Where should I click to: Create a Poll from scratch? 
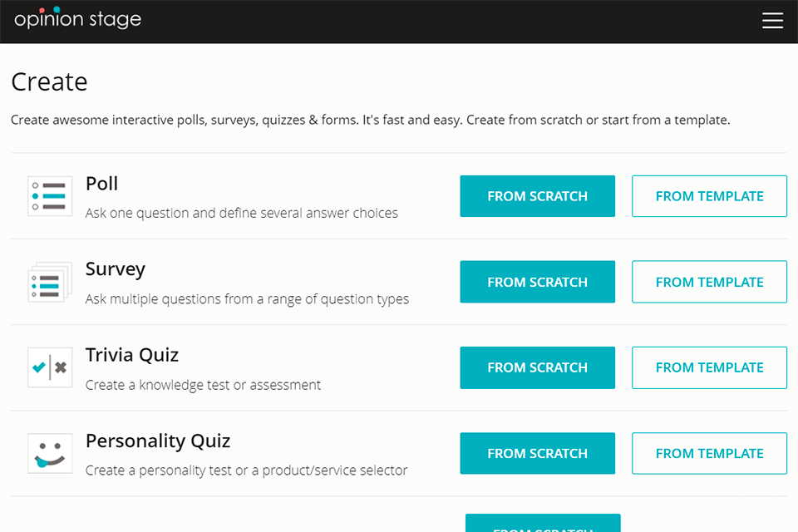coord(537,196)
